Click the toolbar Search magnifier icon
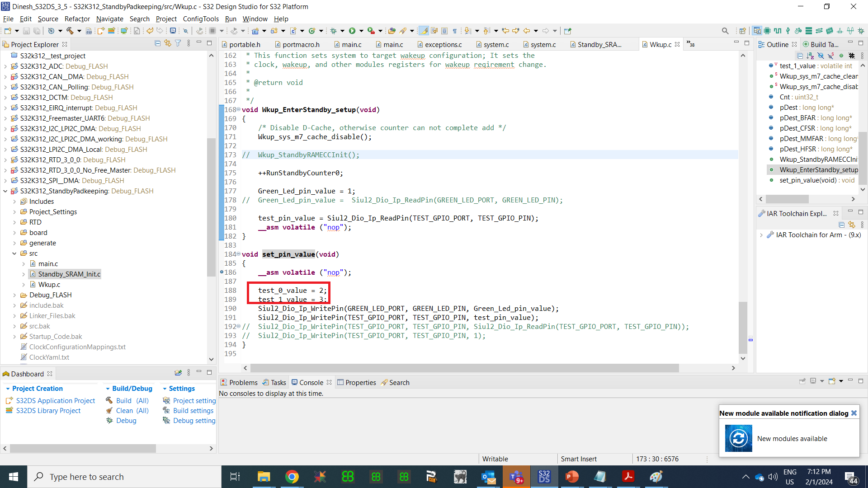 [725, 31]
